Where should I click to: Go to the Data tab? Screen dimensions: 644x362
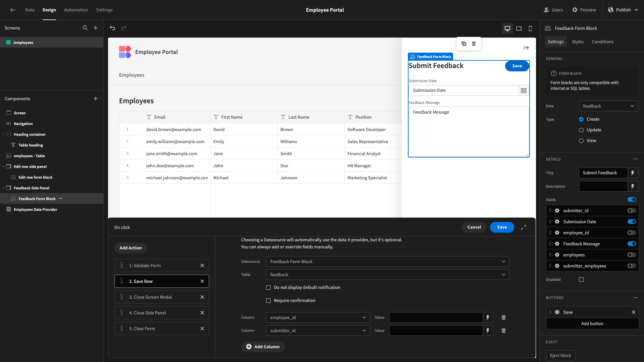point(30,10)
